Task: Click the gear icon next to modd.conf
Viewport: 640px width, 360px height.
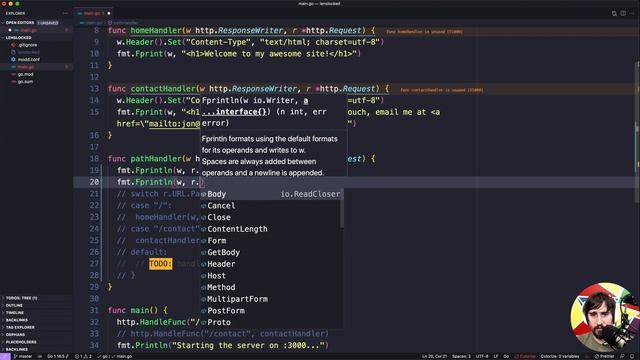Action: 13,60
